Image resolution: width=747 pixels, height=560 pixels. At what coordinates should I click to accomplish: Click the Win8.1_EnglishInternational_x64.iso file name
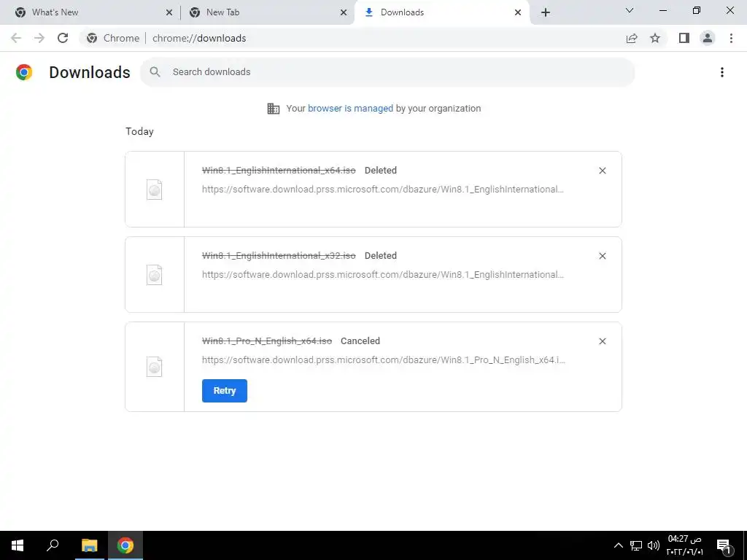tap(279, 171)
